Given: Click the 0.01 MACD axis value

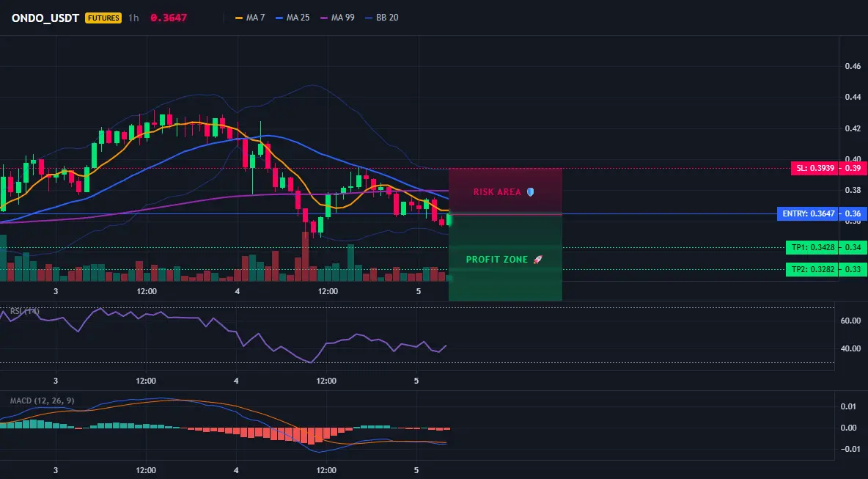Looking at the screenshot, I should click(849, 407).
